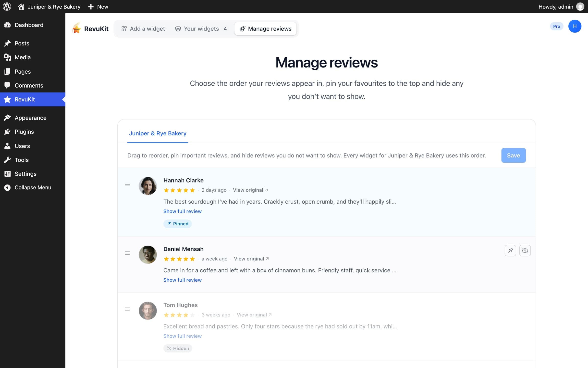Click the Pinned badge on Hannah's review
588x368 pixels.
coord(178,224)
